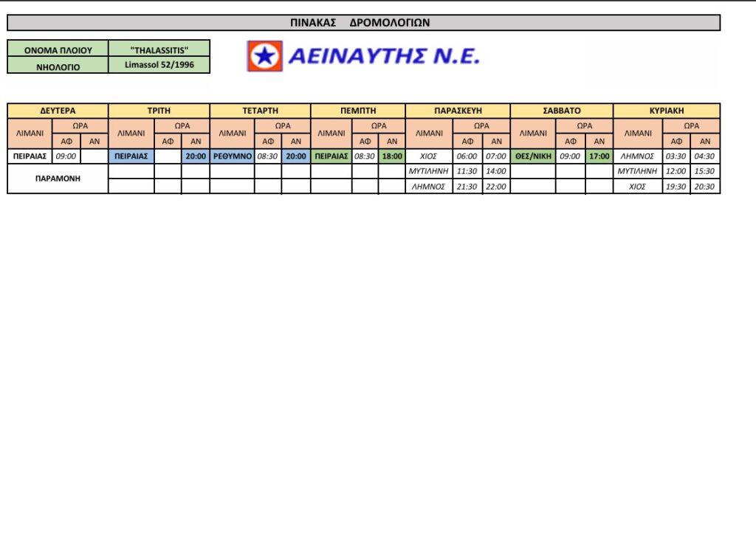Click the ΤΡΙΤΗ day header
Screen dimensions: 756x537
(159, 111)
